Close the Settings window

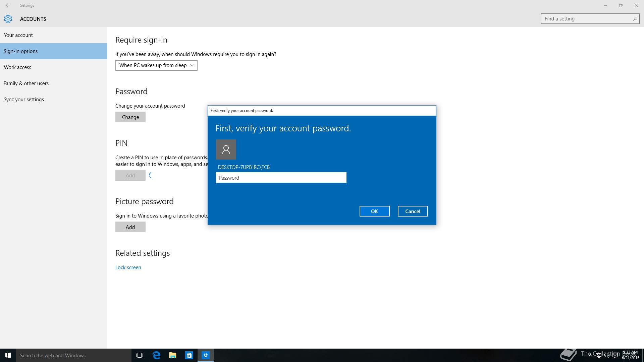636,5
